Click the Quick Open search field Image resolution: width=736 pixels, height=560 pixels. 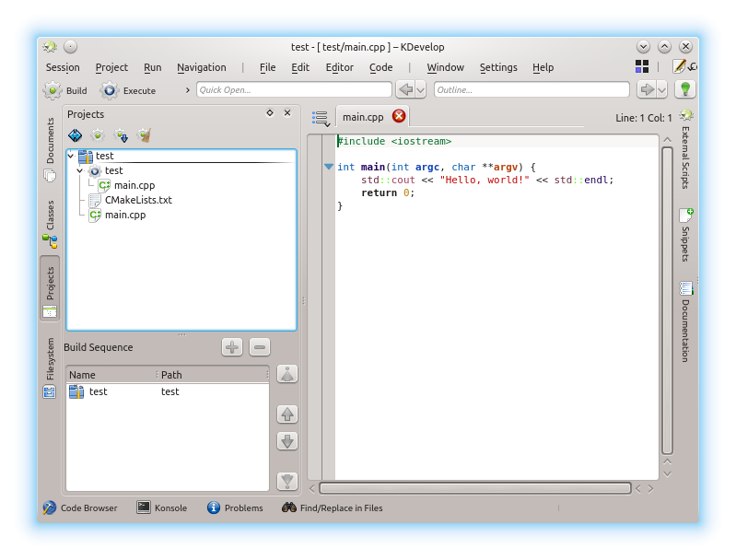click(293, 89)
